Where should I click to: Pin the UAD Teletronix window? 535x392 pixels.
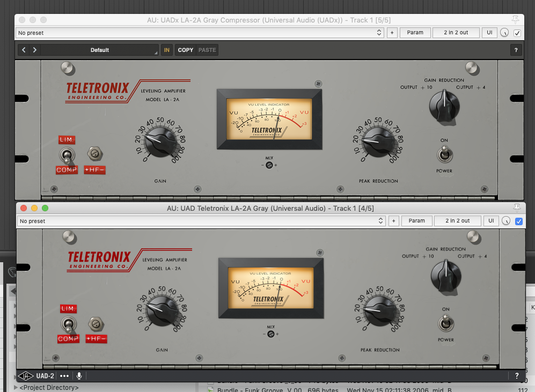pos(517,208)
